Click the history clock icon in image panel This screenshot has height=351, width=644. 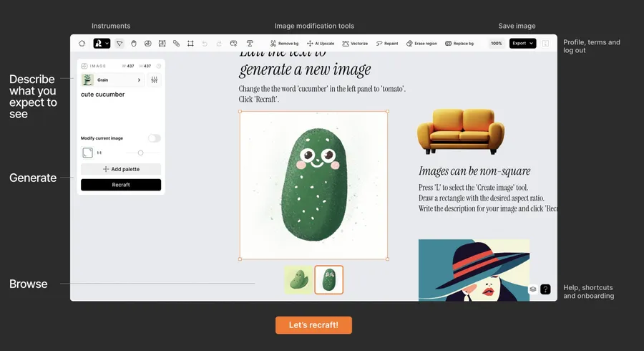(159, 66)
